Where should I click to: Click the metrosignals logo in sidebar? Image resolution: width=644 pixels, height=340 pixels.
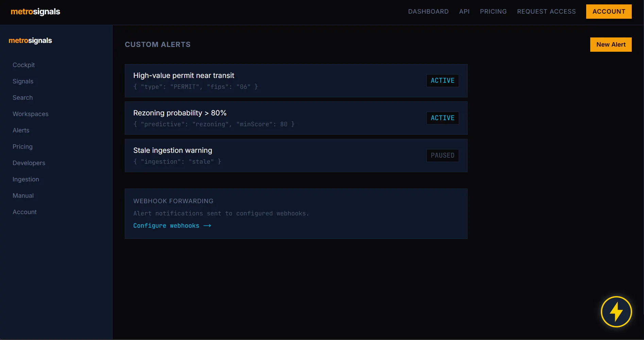30,41
